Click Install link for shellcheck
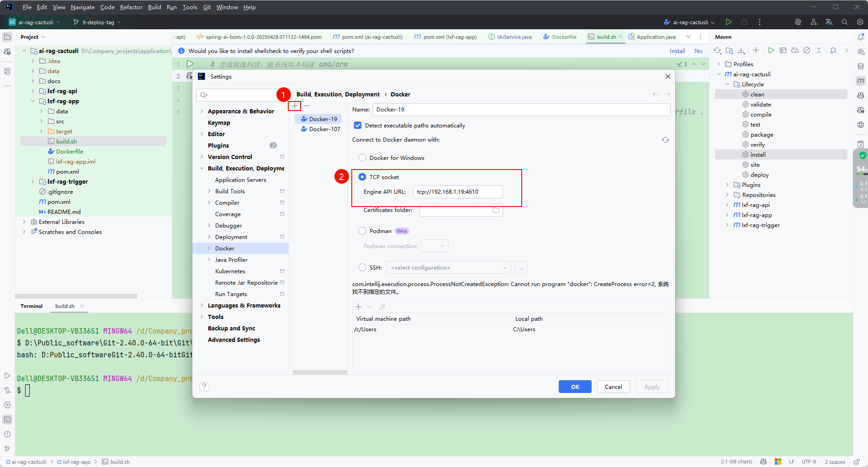This screenshot has height=467, width=868. tap(677, 51)
